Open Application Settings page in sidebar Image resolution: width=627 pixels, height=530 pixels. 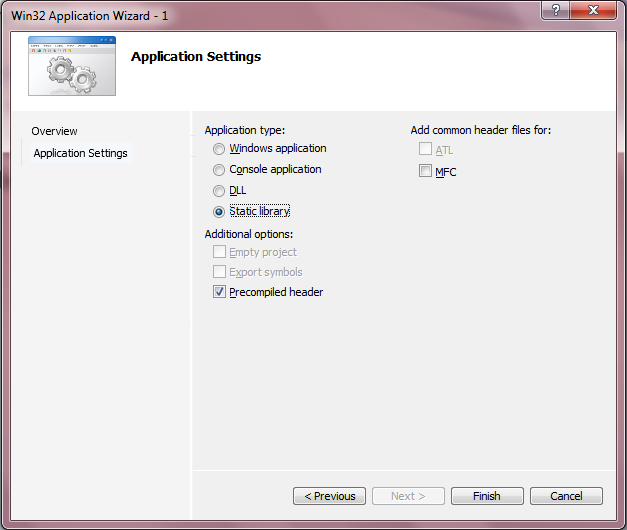tap(80, 153)
